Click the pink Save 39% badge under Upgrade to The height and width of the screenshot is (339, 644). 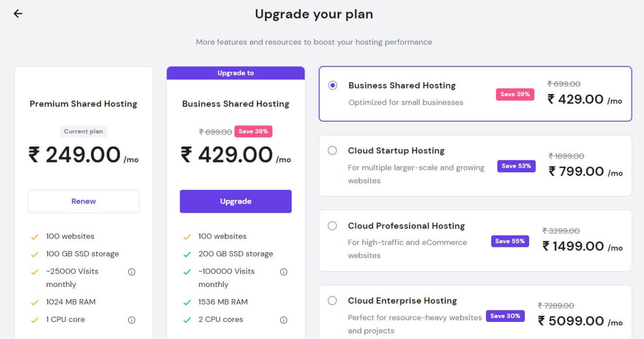click(253, 131)
